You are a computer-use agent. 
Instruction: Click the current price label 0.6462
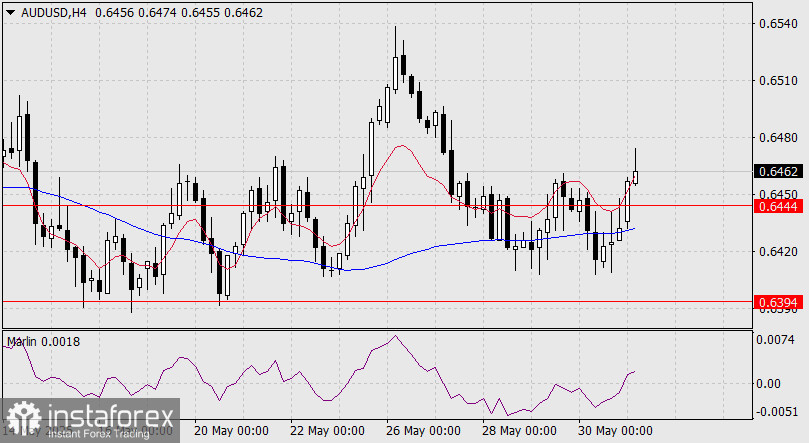[x=779, y=171]
